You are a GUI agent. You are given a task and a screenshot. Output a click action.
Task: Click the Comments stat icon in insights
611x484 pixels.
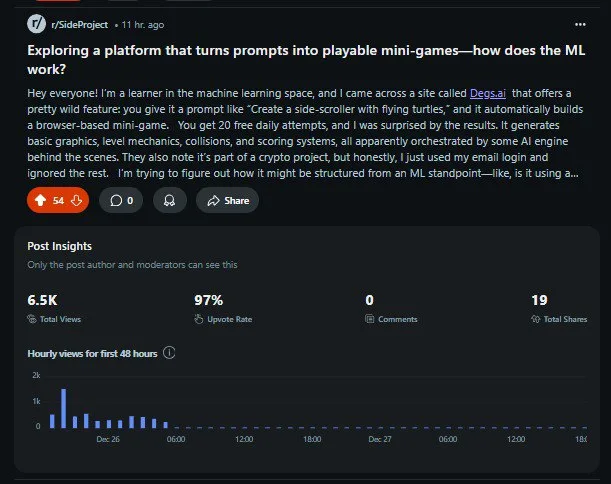tap(370, 319)
